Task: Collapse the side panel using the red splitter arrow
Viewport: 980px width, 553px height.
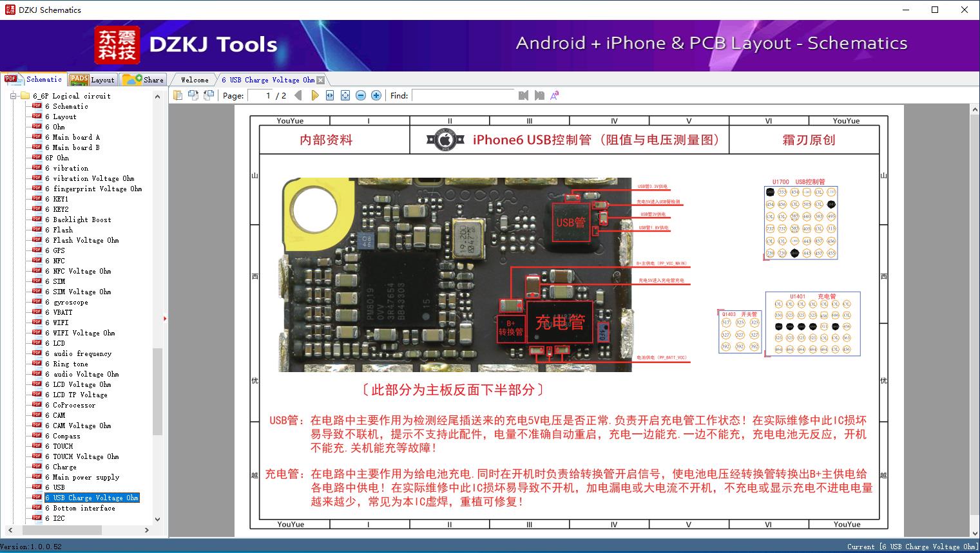Action: click(165, 319)
